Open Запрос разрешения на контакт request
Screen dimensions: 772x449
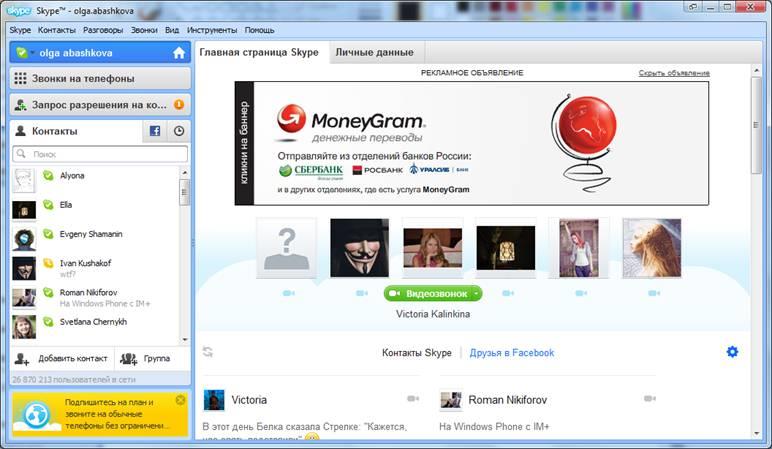tap(100, 104)
